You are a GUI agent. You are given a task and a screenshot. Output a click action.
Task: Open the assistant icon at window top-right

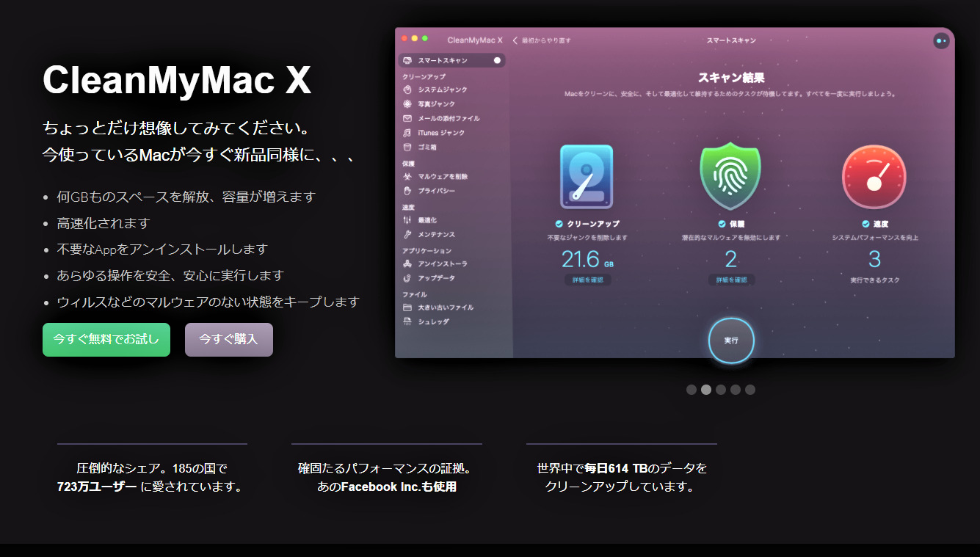[x=941, y=40]
